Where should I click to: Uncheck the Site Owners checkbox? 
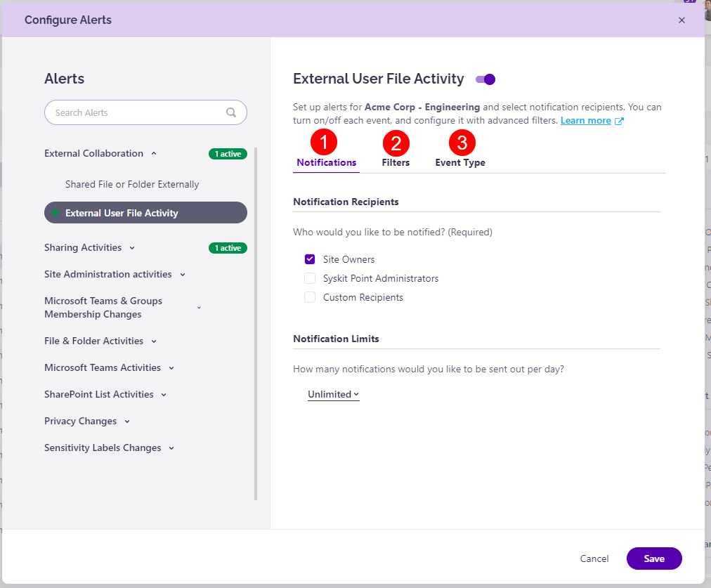pyautogui.click(x=309, y=259)
